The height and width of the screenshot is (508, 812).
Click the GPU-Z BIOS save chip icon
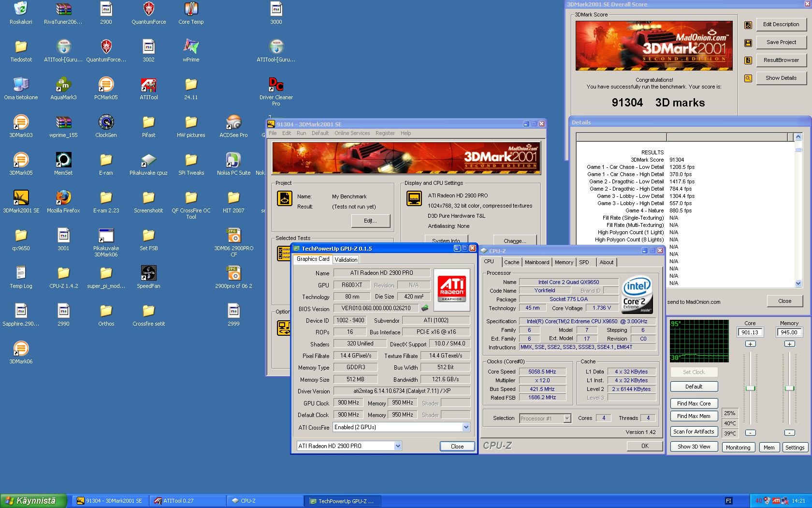point(425,308)
